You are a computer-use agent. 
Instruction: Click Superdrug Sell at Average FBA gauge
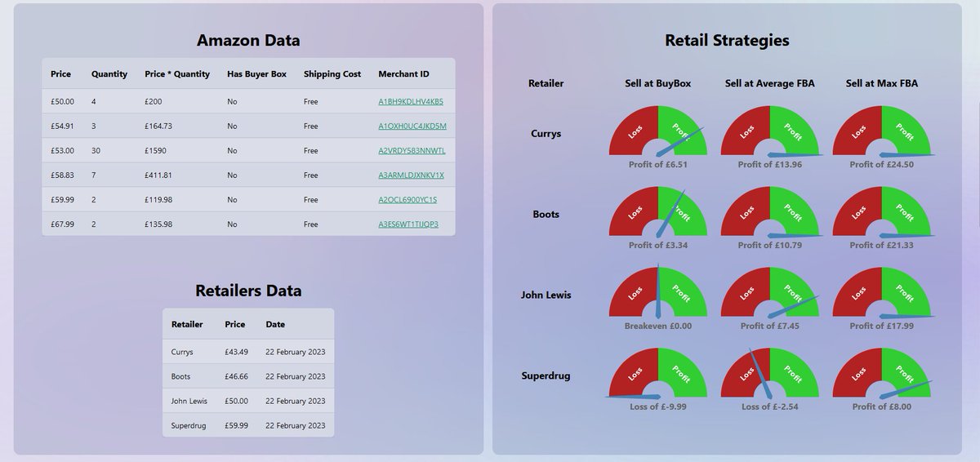point(770,373)
